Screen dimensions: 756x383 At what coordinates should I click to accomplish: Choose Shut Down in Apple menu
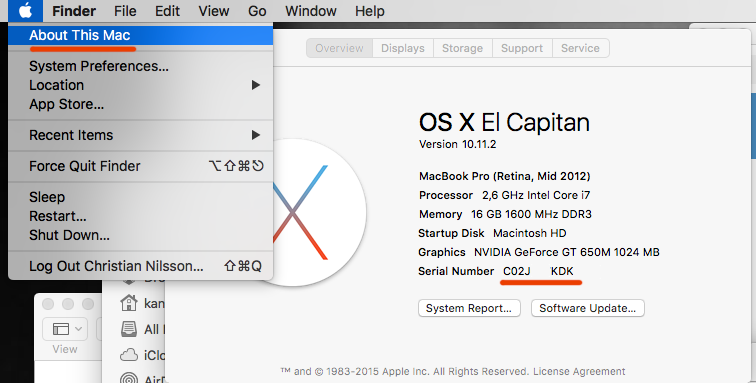pyautogui.click(x=140, y=235)
